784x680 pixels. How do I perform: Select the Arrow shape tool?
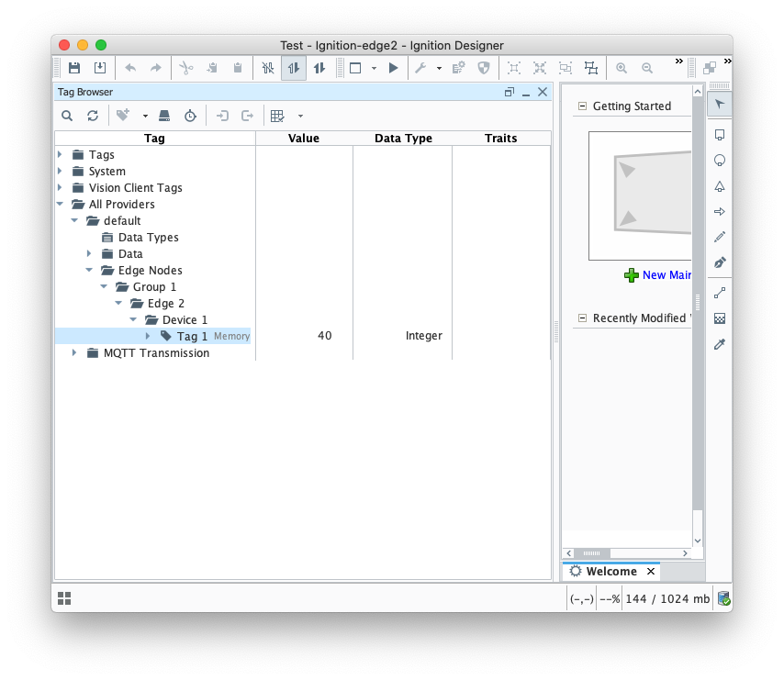point(720,212)
